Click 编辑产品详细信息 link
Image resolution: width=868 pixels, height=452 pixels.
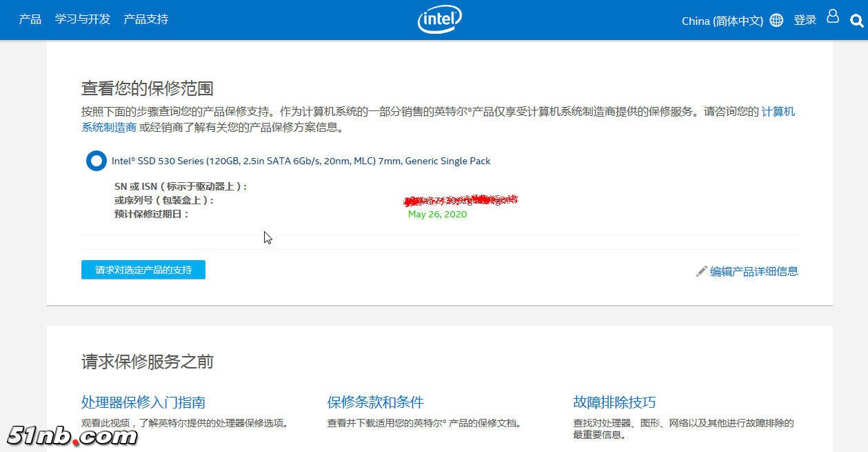coord(754,271)
